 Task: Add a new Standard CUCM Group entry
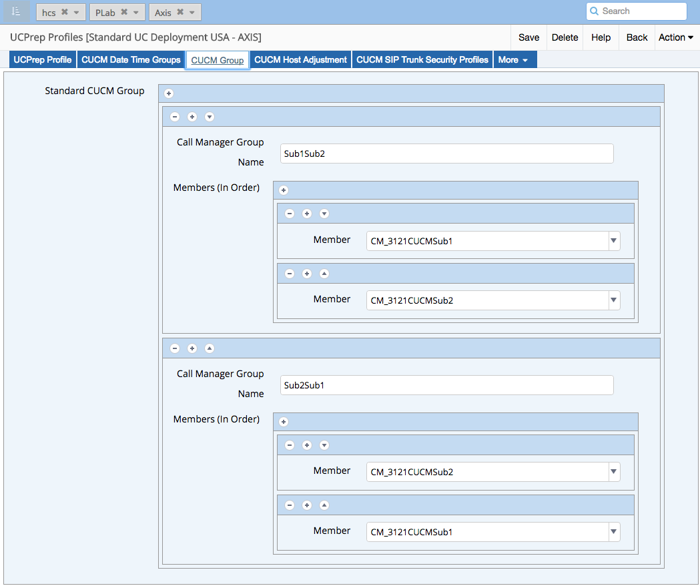[169, 93]
